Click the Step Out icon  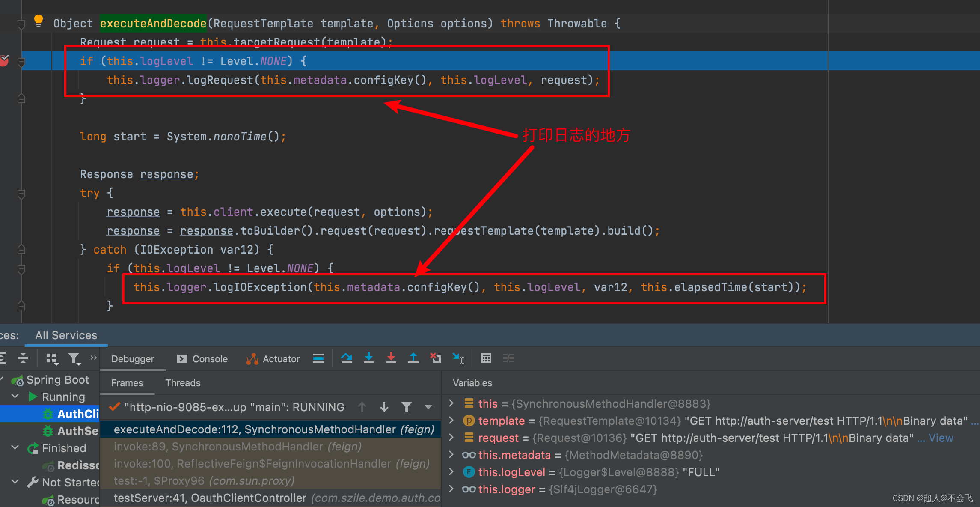(413, 358)
